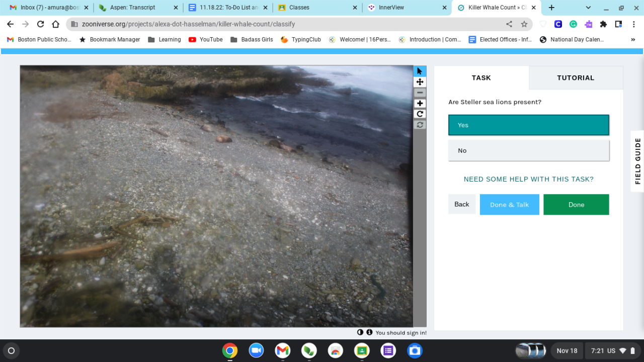Viewport: 644px width, 362px height.
Task: Open a new browser tab
Action: click(x=551, y=8)
